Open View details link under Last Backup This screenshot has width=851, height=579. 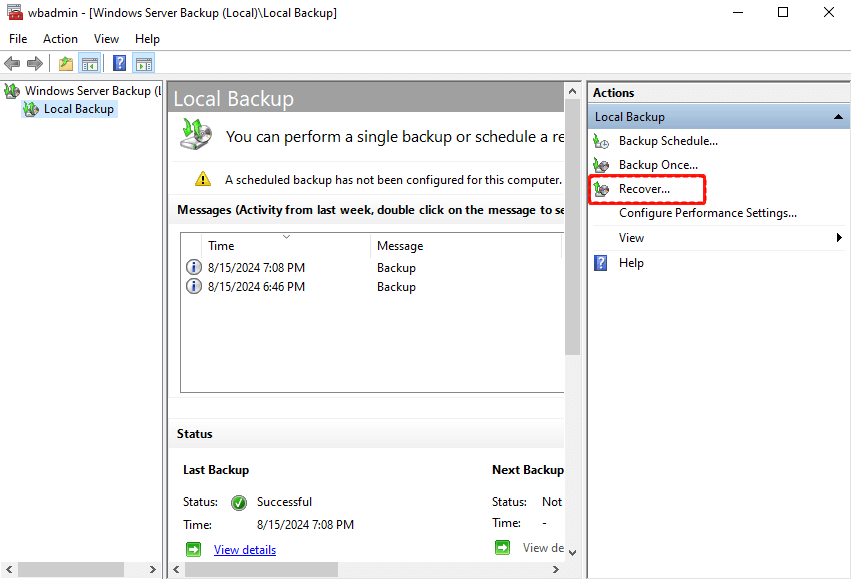click(245, 550)
